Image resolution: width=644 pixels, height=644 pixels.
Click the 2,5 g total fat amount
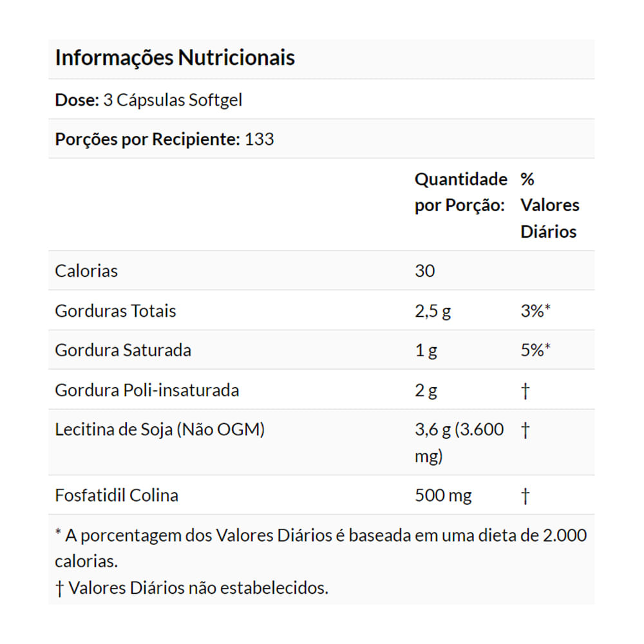(433, 311)
